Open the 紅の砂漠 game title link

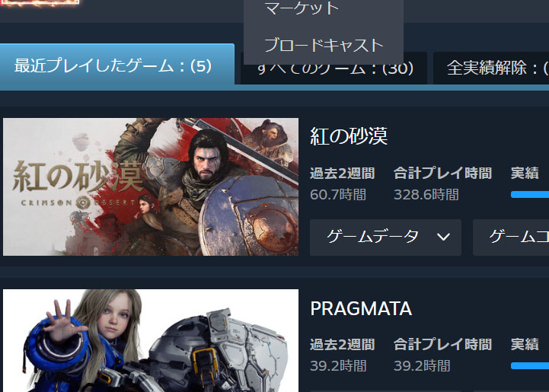pyautogui.click(x=349, y=135)
